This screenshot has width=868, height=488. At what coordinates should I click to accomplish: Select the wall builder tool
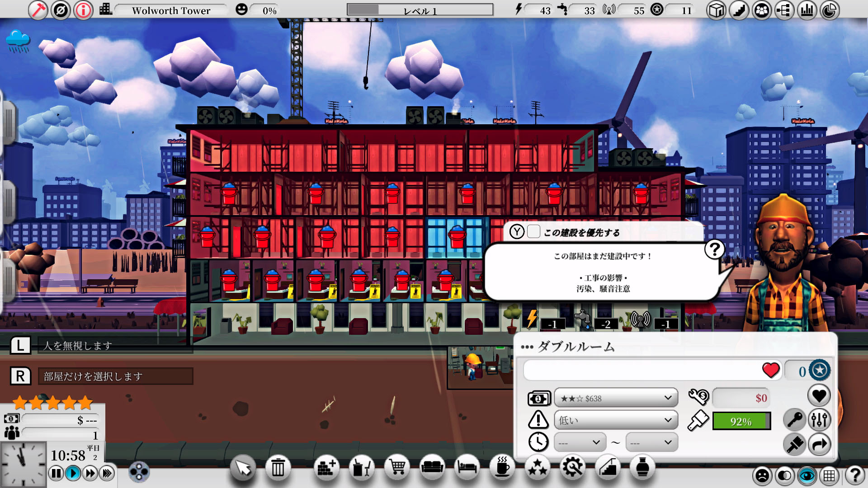click(326, 467)
